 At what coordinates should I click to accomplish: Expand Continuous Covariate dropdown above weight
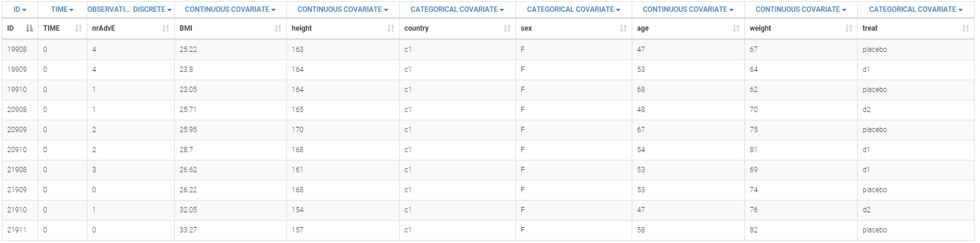(801, 9)
